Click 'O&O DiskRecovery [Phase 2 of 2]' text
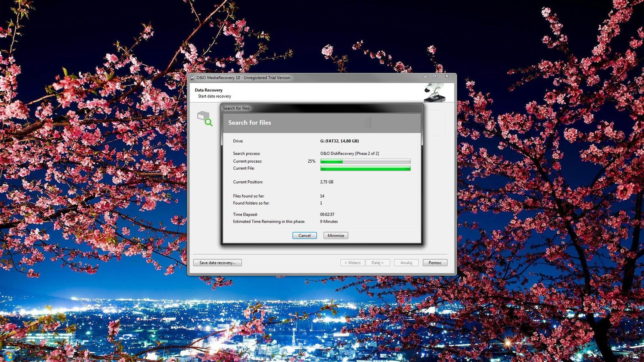The width and height of the screenshot is (644, 362). coord(350,153)
